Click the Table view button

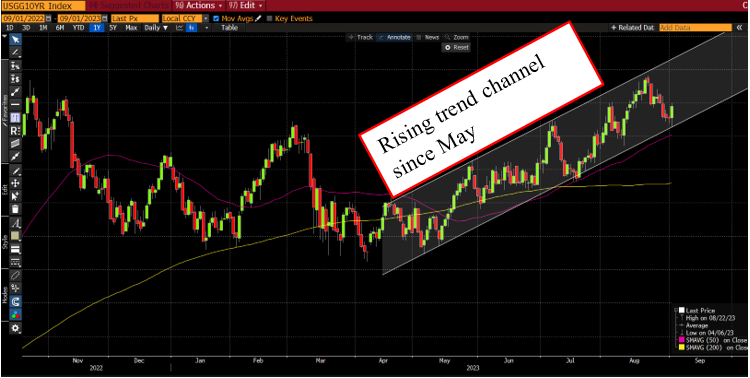coord(229,28)
